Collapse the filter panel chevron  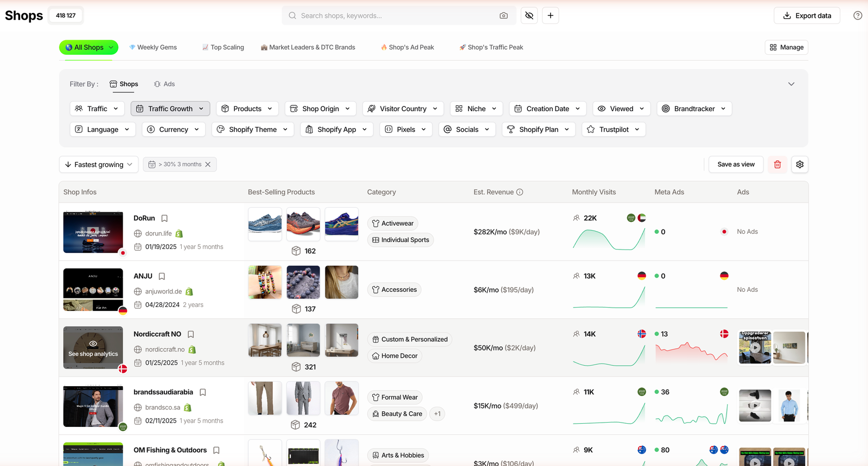point(792,84)
